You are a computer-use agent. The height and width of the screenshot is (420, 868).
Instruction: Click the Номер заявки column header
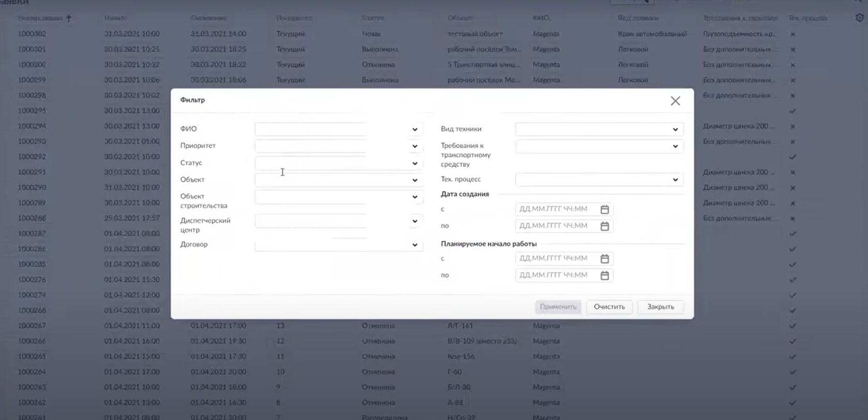pyautogui.click(x=40, y=18)
